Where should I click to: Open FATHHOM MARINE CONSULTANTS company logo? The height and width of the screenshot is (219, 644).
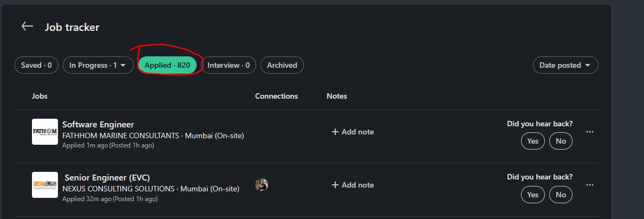[x=45, y=132]
